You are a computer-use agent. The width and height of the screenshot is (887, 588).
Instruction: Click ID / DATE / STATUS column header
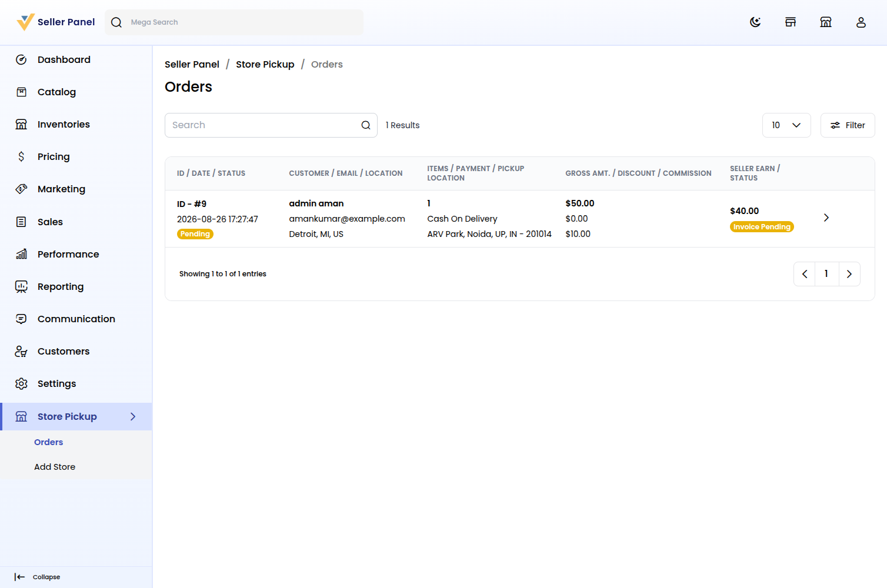coord(211,173)
